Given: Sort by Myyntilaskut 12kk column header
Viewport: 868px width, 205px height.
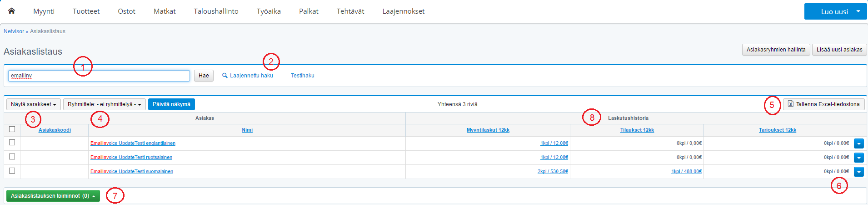Looking at the screenshot, I should tap(488, 130).
